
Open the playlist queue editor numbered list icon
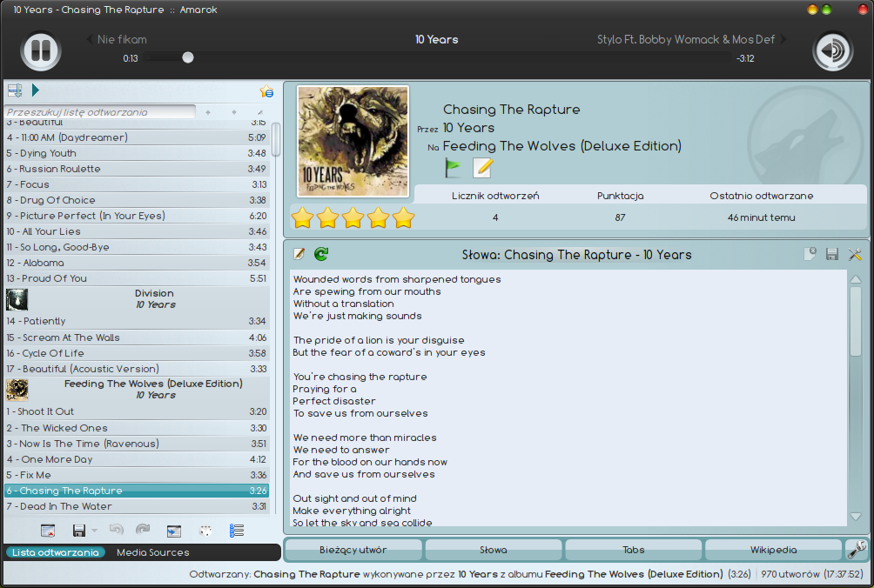(x=236, y=531)
